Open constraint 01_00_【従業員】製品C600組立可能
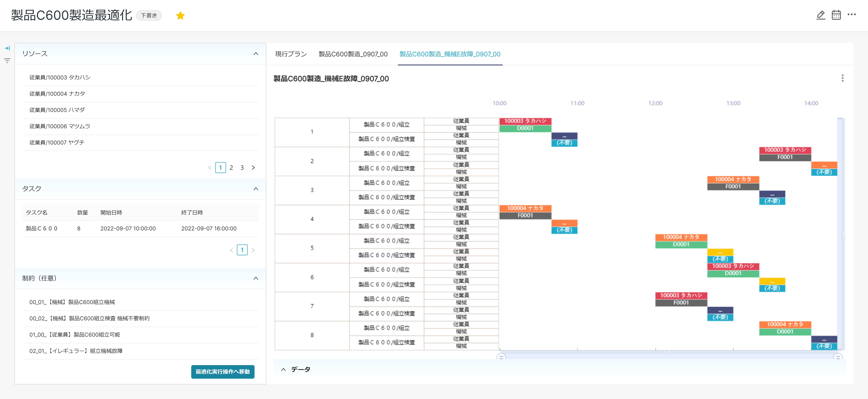Viewport: 868px width, 399px height. point(140,335)
